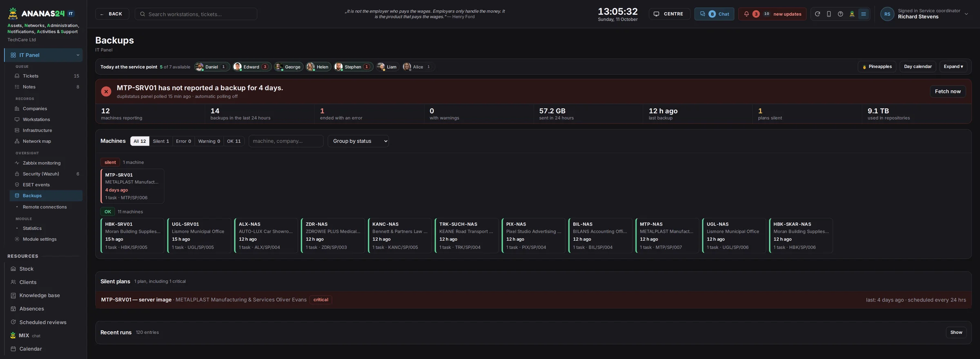Click the Network map icon in sidebar
The image size is (980, 359).
tap(17, 141)
